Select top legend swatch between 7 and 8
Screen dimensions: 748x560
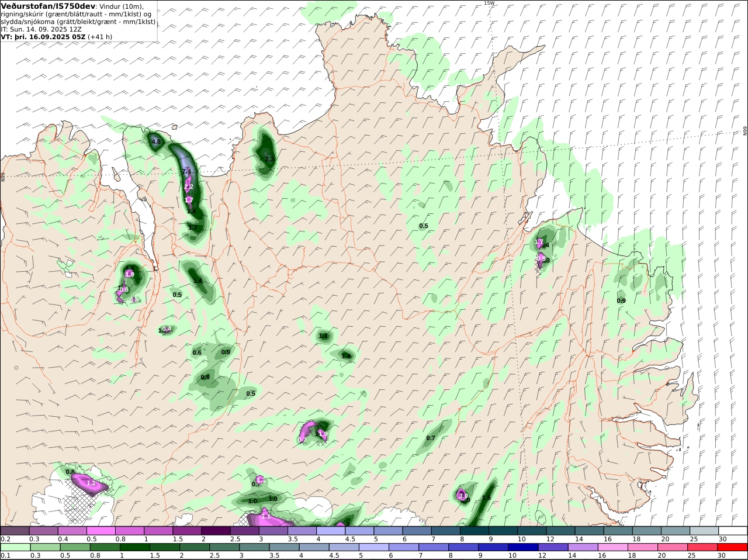coord(446,531)
